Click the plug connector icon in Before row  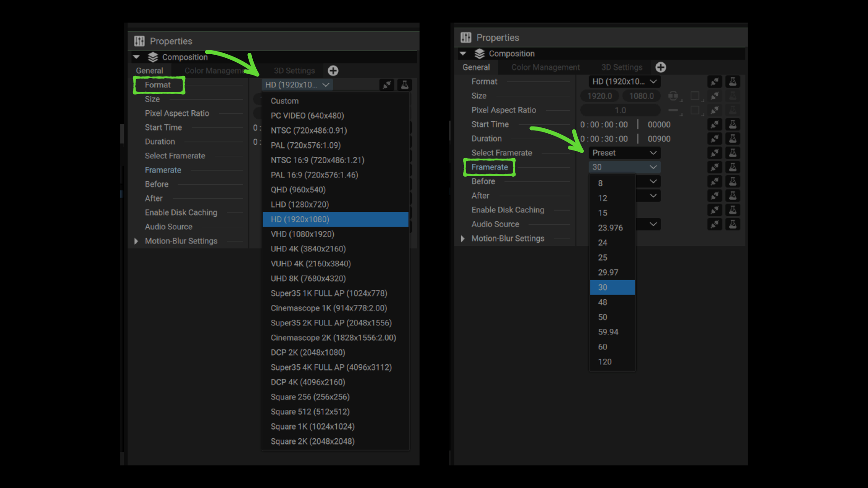pos(715,182)
